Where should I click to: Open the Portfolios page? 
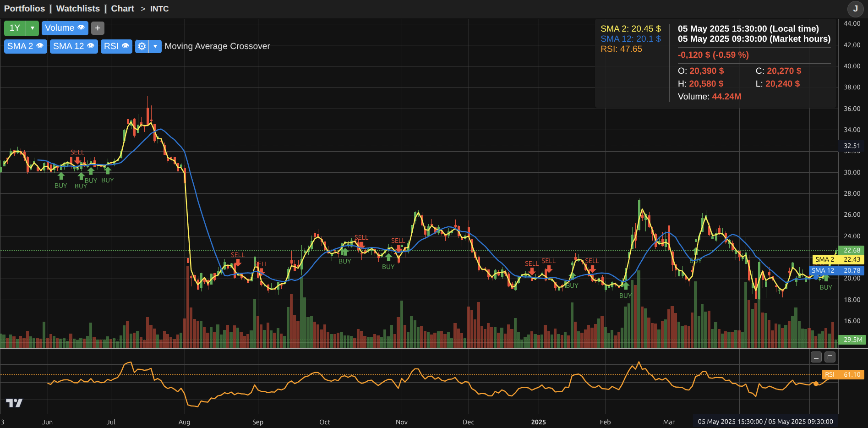click(x=25, y=8)
